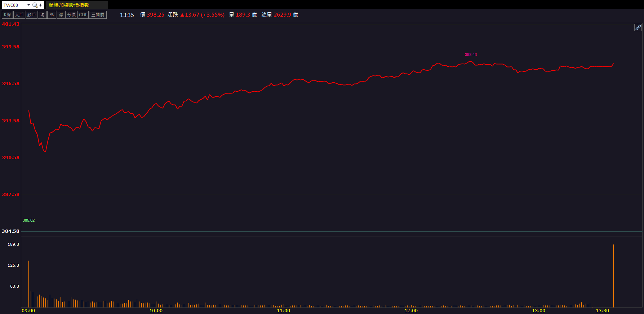644x314 pixels.
Task: Click into the TWC00 symbol input field
Action: point(14,5)
